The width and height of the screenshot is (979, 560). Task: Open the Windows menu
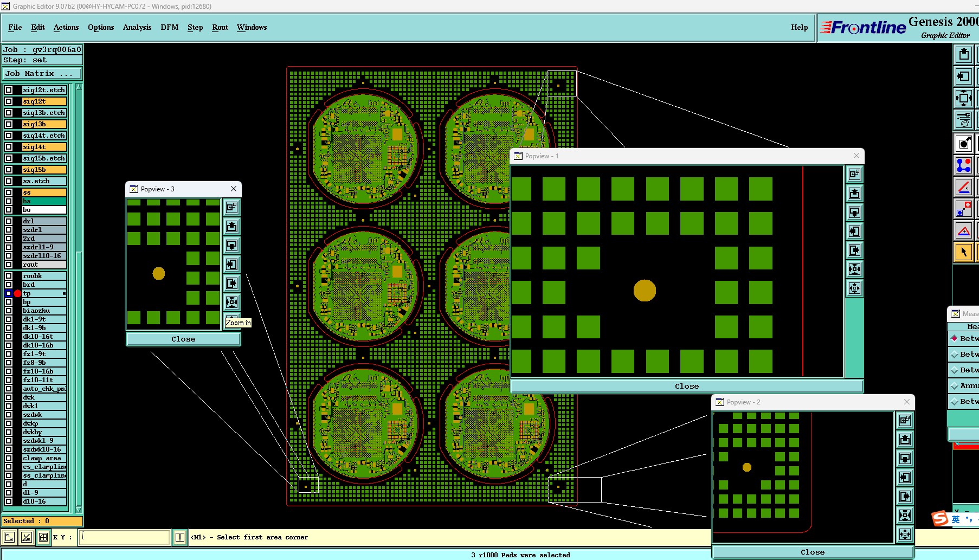(252, 27)
